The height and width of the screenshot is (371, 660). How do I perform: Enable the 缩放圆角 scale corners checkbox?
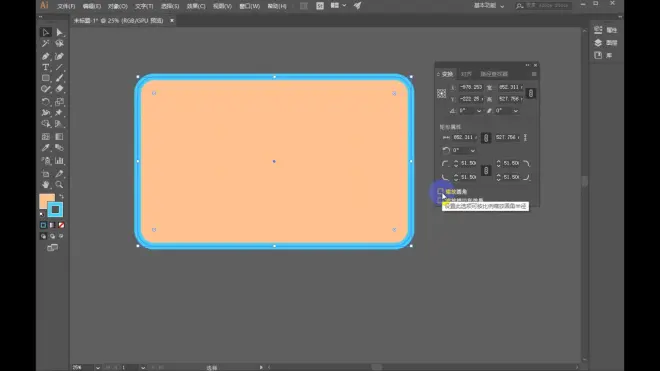[440, 192]
